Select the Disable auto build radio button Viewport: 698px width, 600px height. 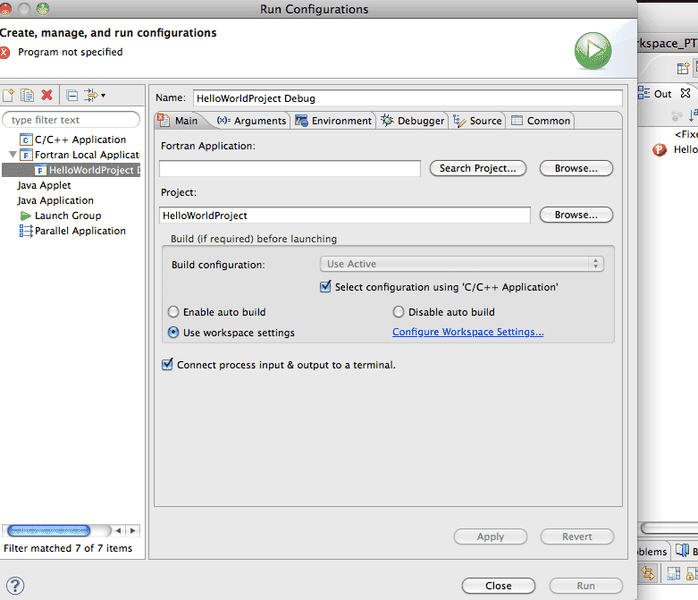click(399, 312)
